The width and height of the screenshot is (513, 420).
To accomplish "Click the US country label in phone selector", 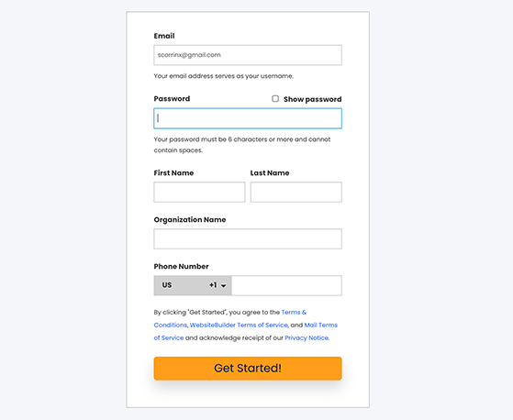I will (167, 285).
